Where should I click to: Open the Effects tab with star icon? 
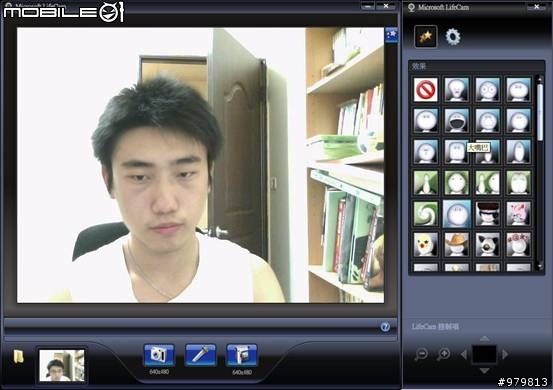tap(426, 36)
